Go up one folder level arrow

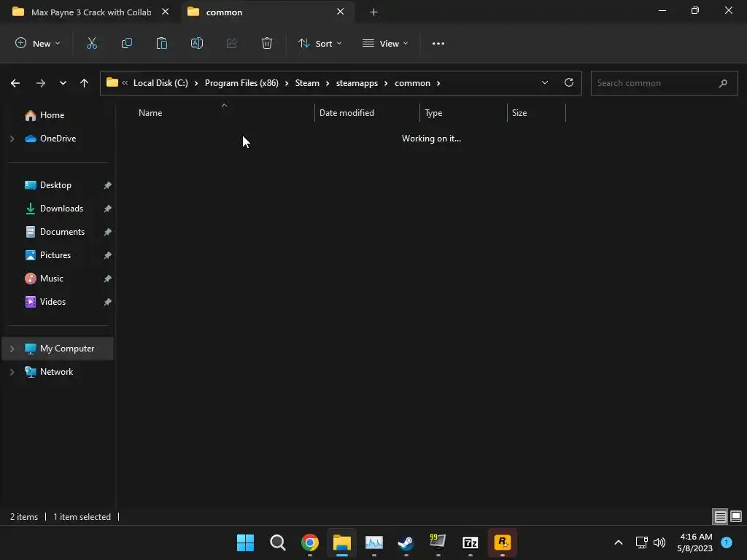coord(85,83)
